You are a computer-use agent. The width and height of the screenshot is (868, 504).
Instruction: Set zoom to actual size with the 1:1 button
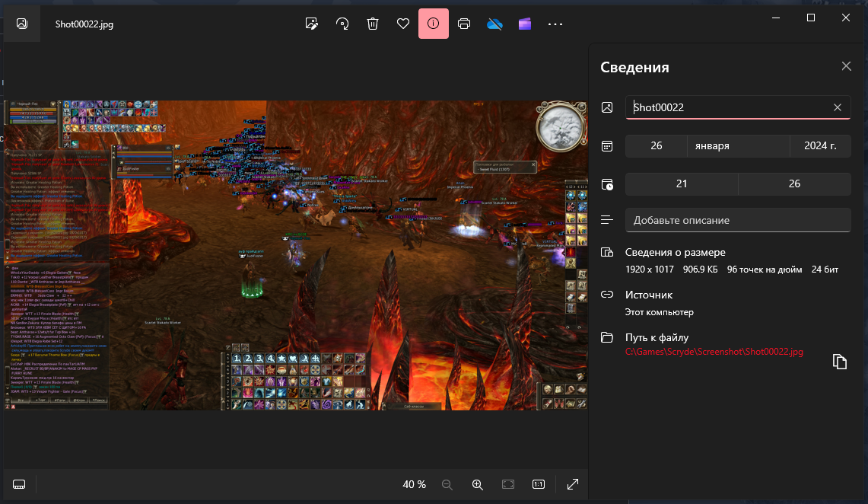[538, 484]
